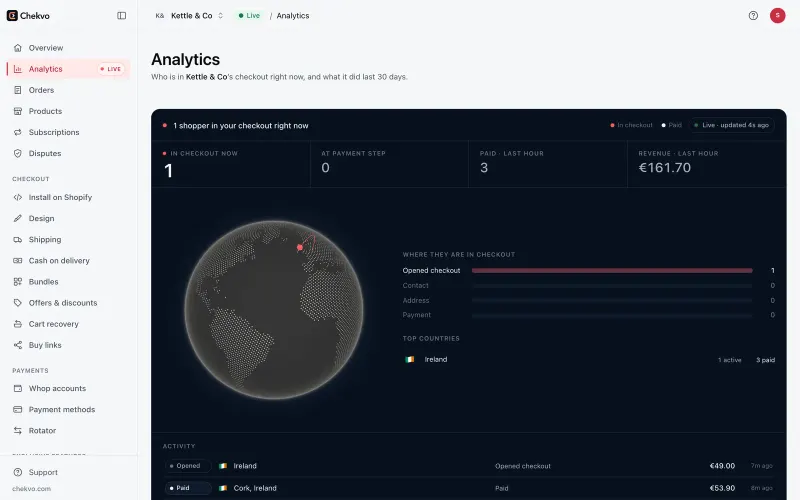Click the red shopper dot on globe
The height and width of the screenshot is (500, 800).
tap(300, 247)
